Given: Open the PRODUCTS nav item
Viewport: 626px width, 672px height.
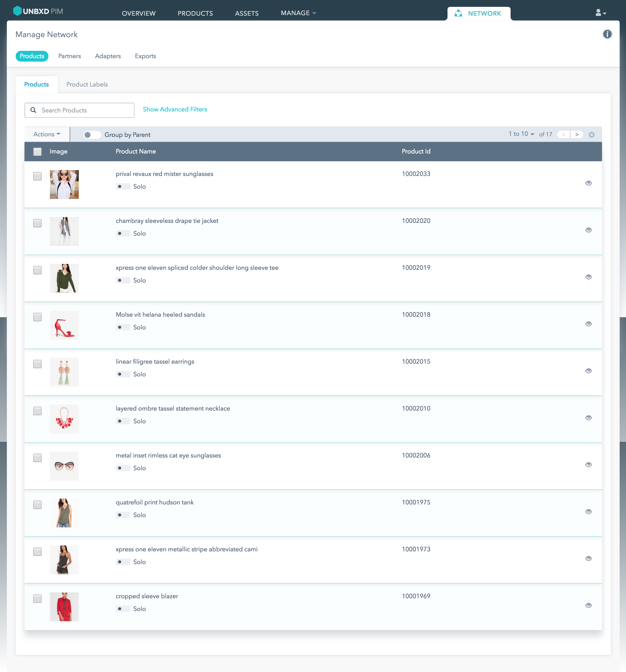Looking at the screenshot, I should click(195, 13).
